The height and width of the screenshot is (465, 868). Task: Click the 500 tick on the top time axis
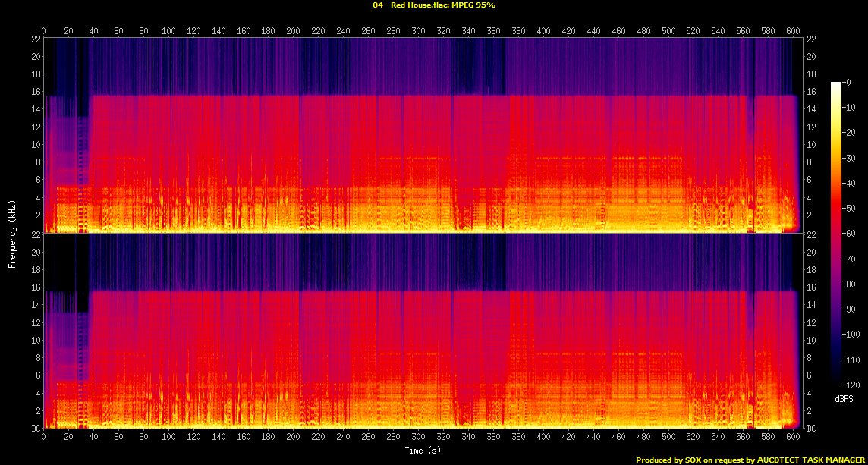[x=668, y=31]
